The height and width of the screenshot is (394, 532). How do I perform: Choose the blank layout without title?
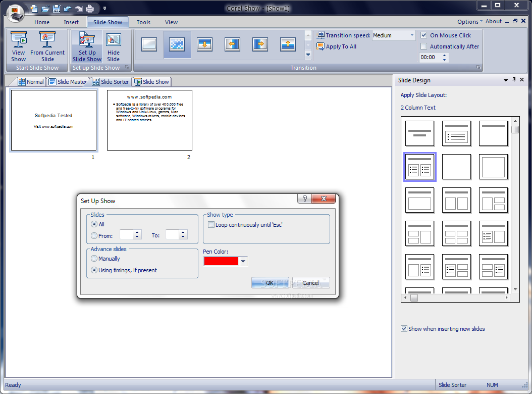point(457,167)
